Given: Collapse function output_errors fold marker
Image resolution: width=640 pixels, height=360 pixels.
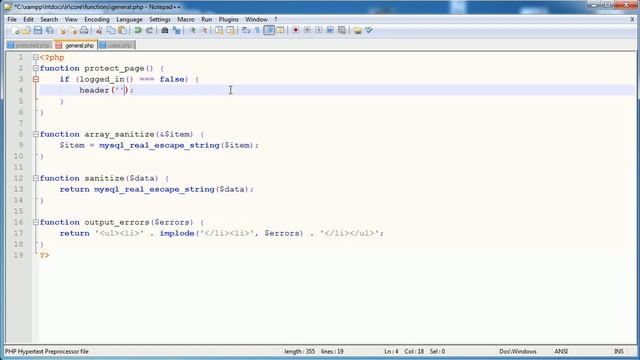Looking at the screenshot, I should (36, 222).
